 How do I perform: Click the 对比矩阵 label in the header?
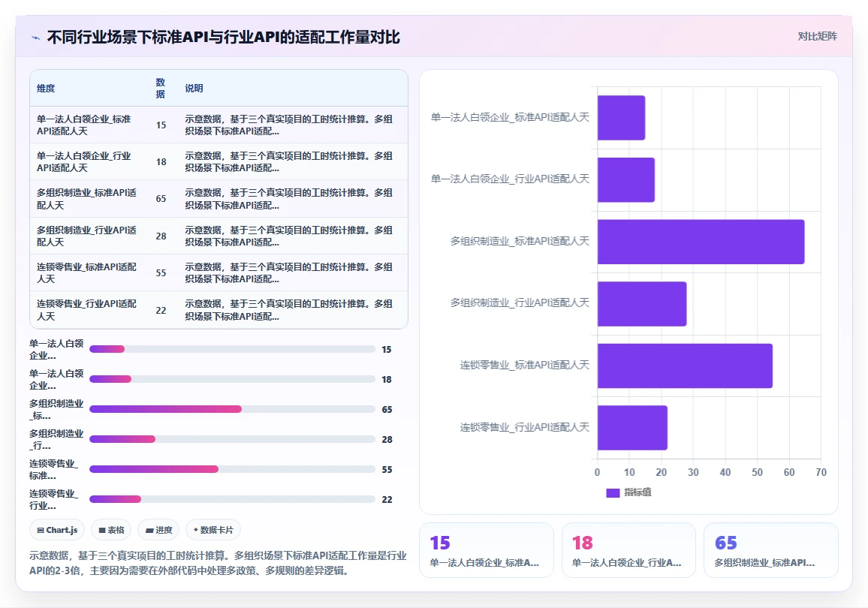point(817,37)
